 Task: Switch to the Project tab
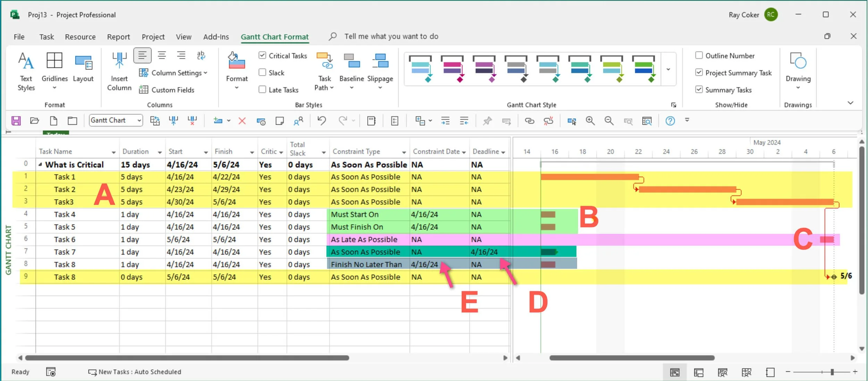coord(153,37)
